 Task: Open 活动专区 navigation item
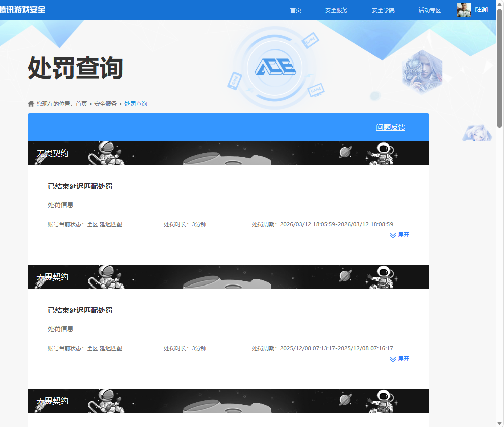(x=429, y=10)
